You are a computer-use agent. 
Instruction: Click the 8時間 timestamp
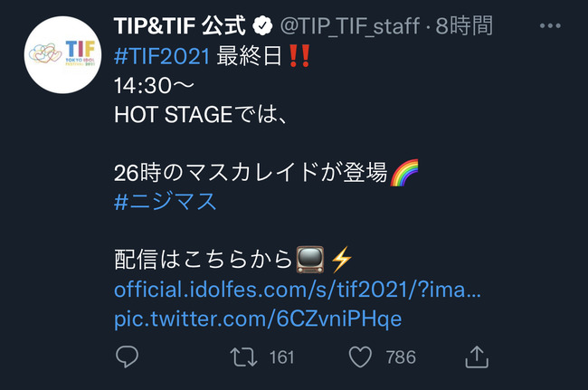coord(464,26)
